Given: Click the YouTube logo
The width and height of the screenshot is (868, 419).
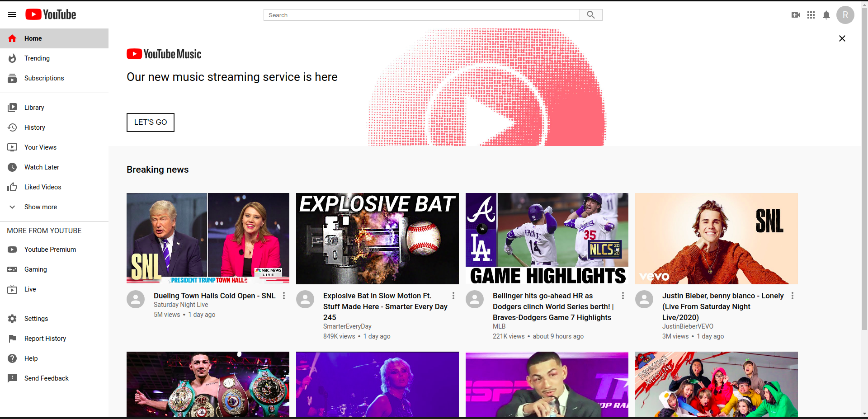Looking at the screenshot, I should pos(51,14).
